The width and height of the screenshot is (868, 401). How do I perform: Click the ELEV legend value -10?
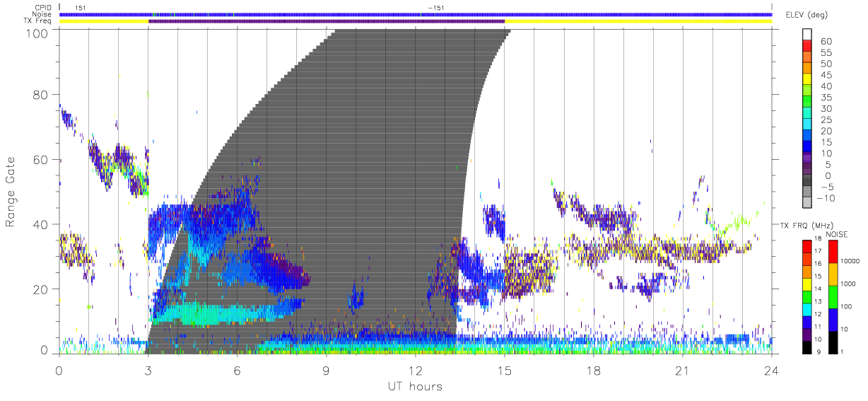point(824,199)
